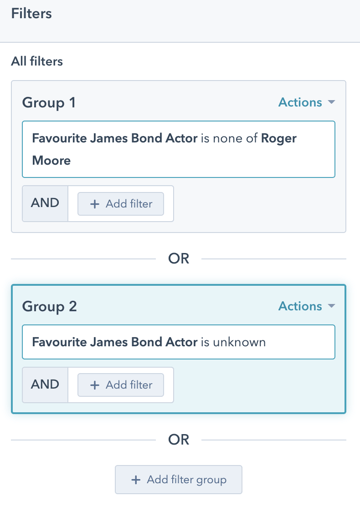360x506 pixels.
Task: Click the caret arrow beside Group 1 Actions
Action: pos(331,102)
